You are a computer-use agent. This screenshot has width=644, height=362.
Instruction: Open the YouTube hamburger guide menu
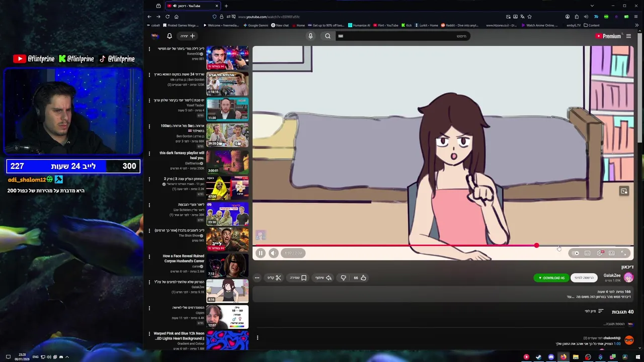click(x=628, y=36)
